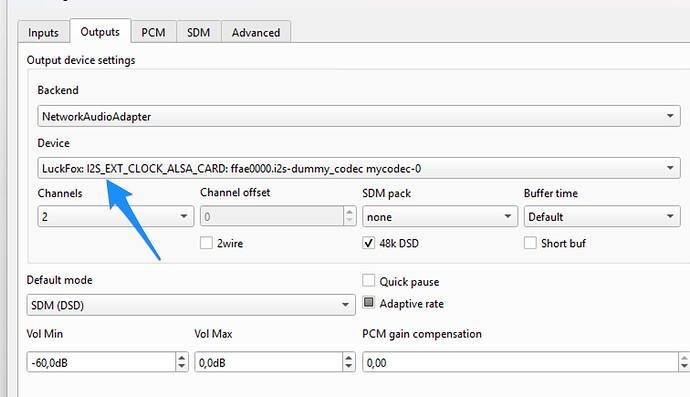Click the 'Default mode' label
690x397 pixels.
pyautogui.click(x=59, y=280)
